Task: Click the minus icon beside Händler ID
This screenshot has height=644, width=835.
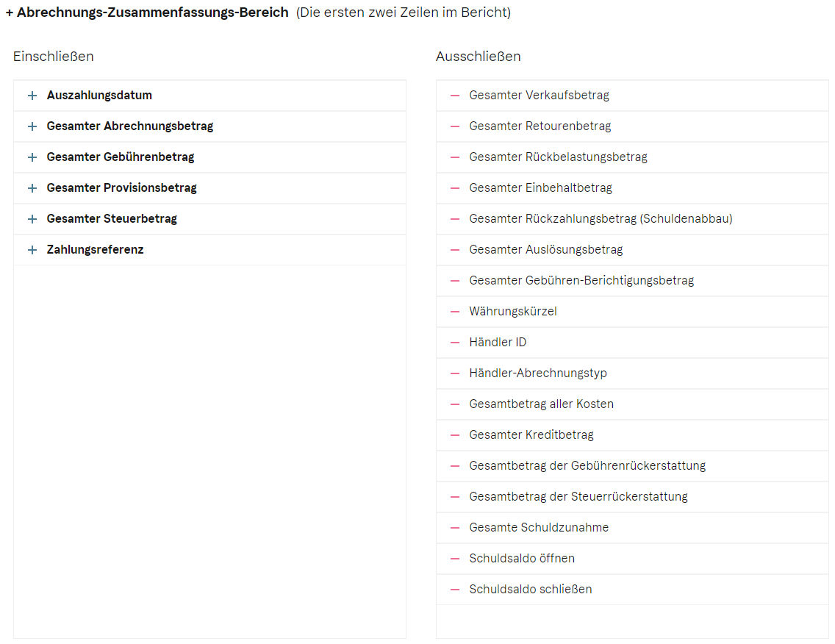Action: (x=455, y=343)
